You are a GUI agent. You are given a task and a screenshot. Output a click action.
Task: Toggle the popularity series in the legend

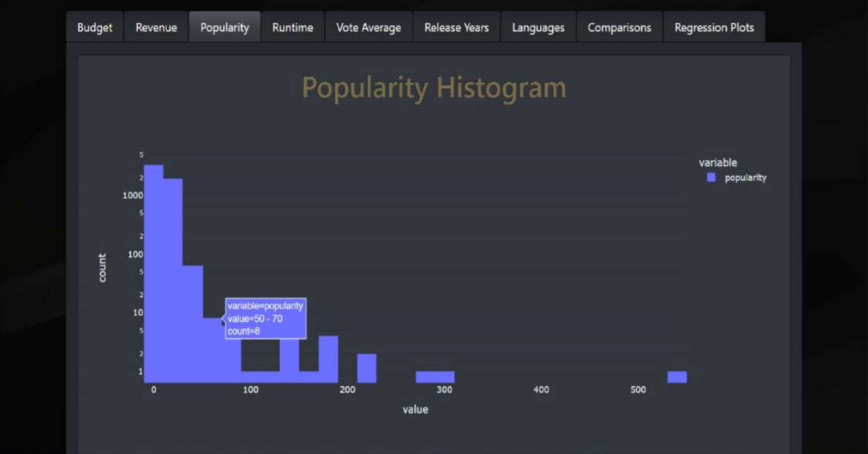tap(745, 177)
